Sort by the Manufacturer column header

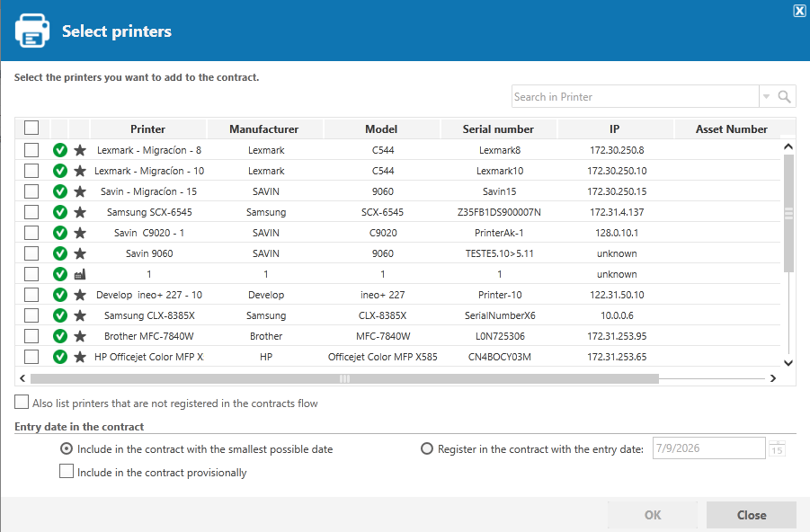[264, 129]
